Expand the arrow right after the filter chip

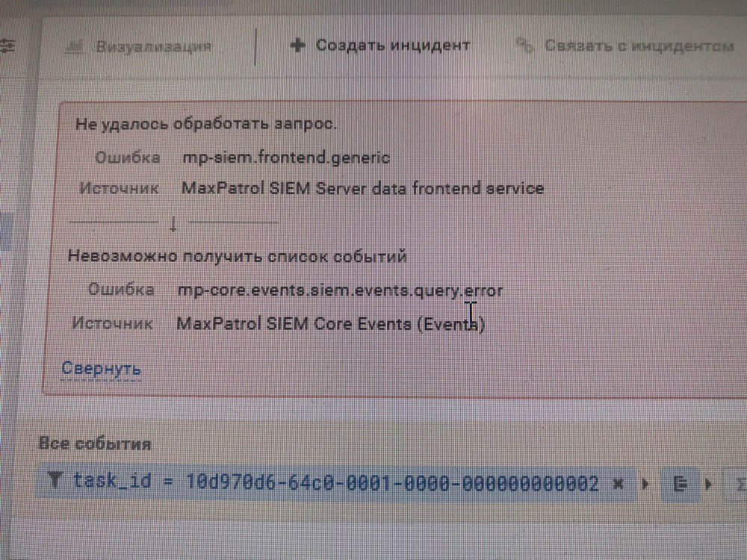tap(646, 485)
